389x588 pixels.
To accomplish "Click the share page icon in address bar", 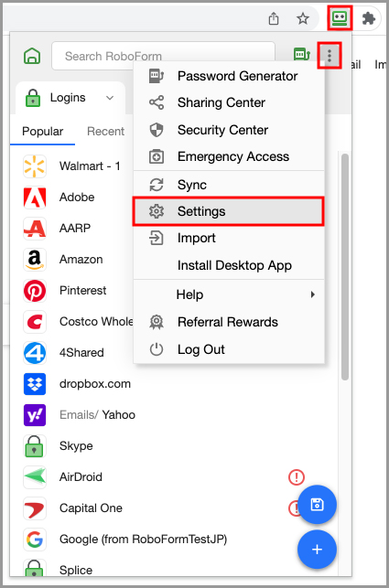I will pyautogui.click(x=274, y=18).
